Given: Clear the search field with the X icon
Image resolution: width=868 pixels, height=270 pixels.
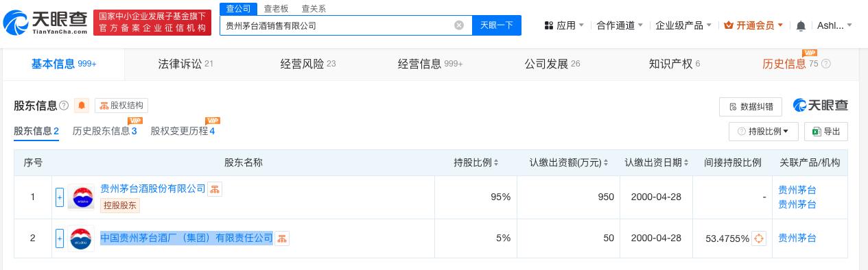Looking at the screenshot, I should (x=459, y=25).
